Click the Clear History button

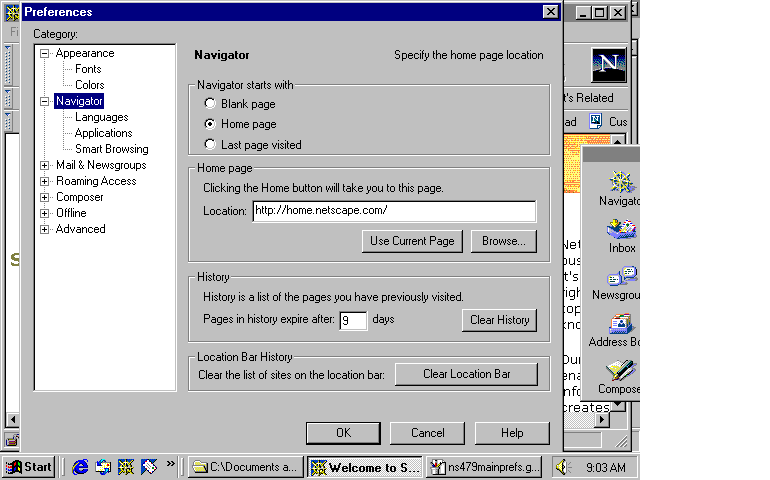499,320
